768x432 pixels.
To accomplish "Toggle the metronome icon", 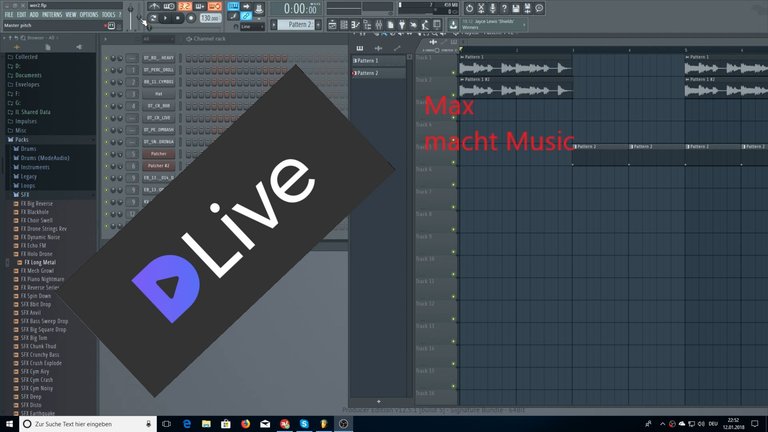I will pyautogui.click(x=154, y=6).
